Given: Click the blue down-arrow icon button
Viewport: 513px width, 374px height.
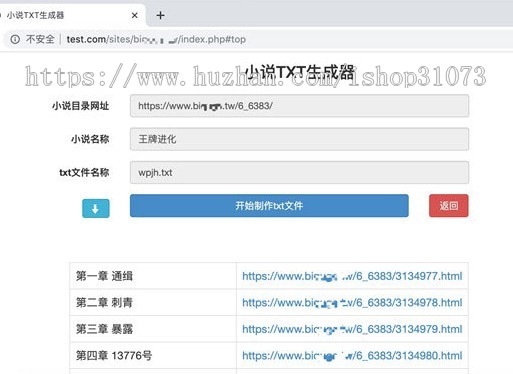Looking at the screenshot, I should point(96,209).
